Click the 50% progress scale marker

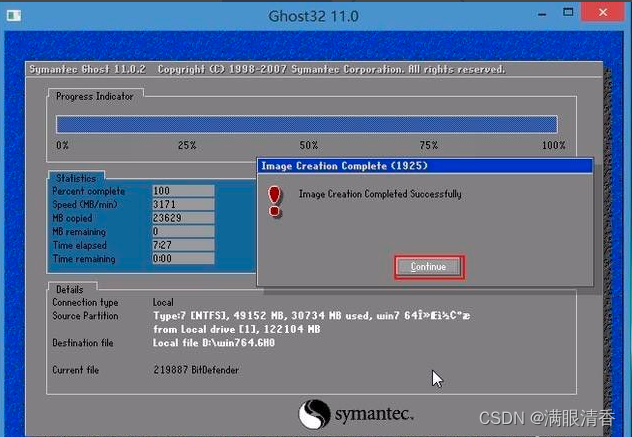click(x=309, y=145)
